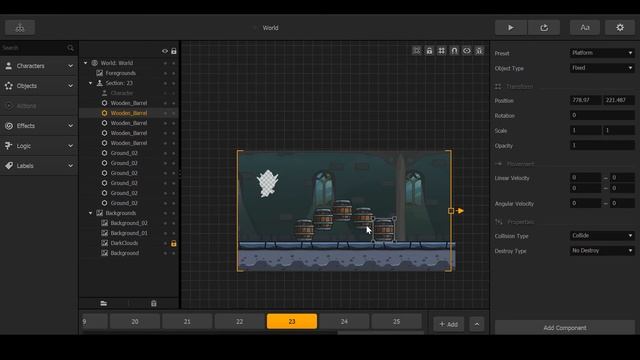Switch to section tab 22
This screenshot has width=640, height=360.
click(x=239, y=322)
